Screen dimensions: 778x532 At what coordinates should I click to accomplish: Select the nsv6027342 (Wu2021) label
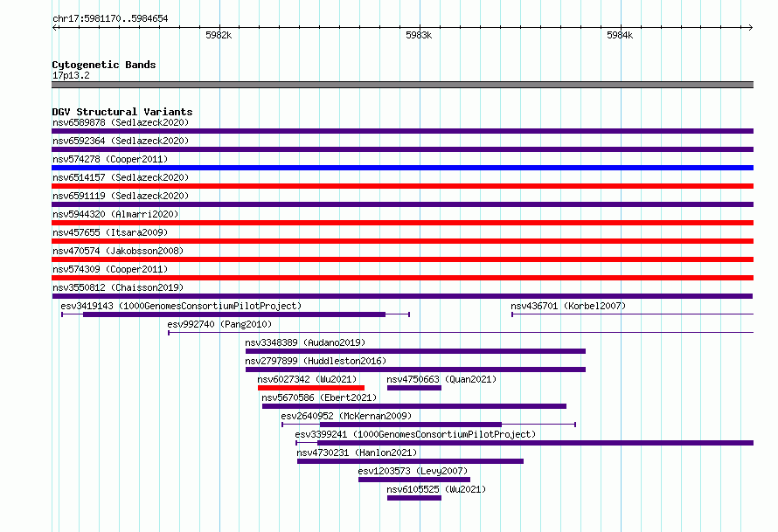[307, 379]
